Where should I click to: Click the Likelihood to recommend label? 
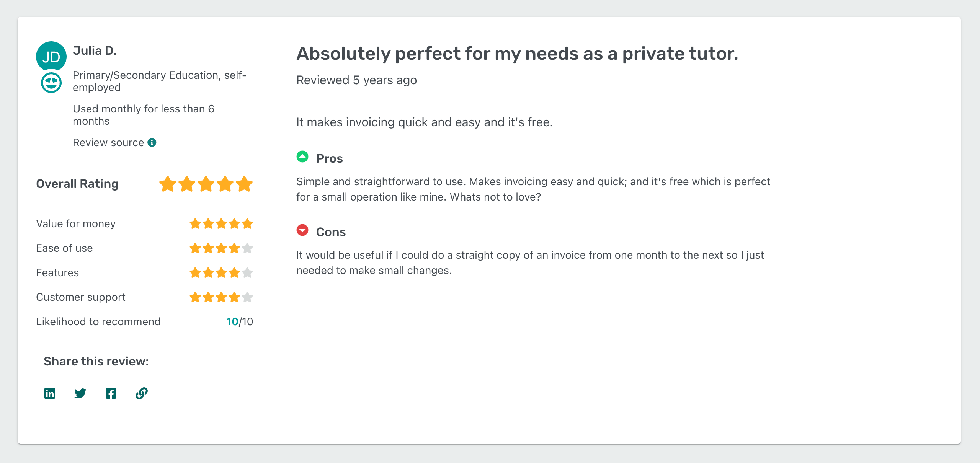[98, 321]
